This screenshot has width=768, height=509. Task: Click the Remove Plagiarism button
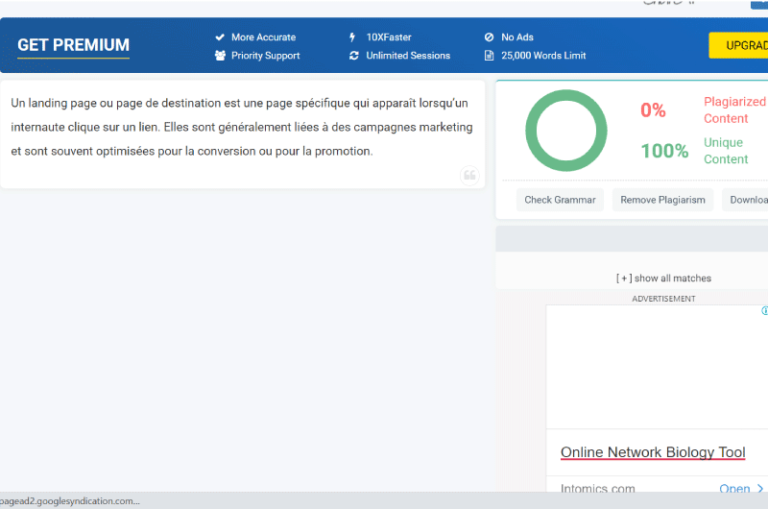pyautogui.click(x=663, y=200)
